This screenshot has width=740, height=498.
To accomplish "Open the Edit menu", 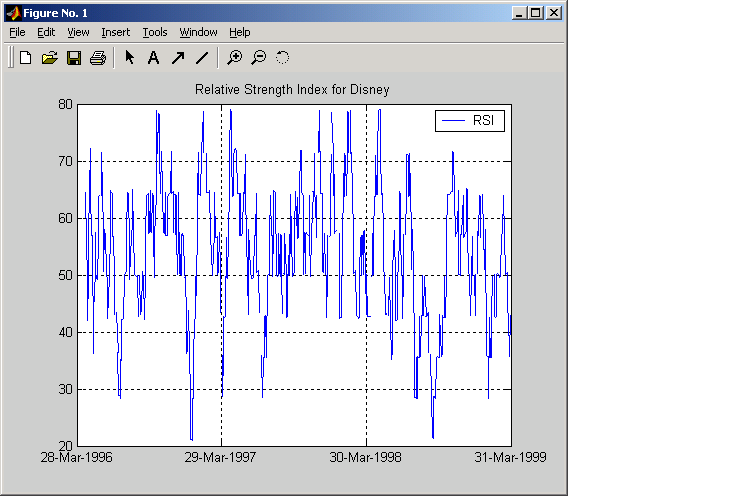I will pos(46,33).
